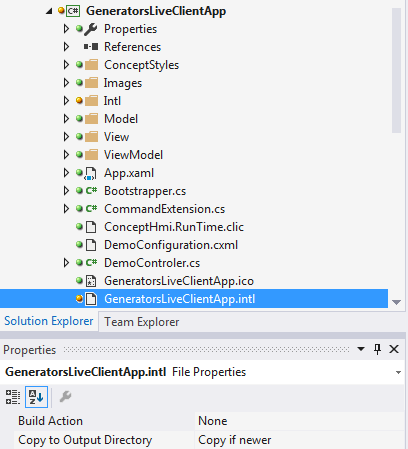The image size is (408, 449).
Task: Click the References node icon
Action: click(91, 47)
